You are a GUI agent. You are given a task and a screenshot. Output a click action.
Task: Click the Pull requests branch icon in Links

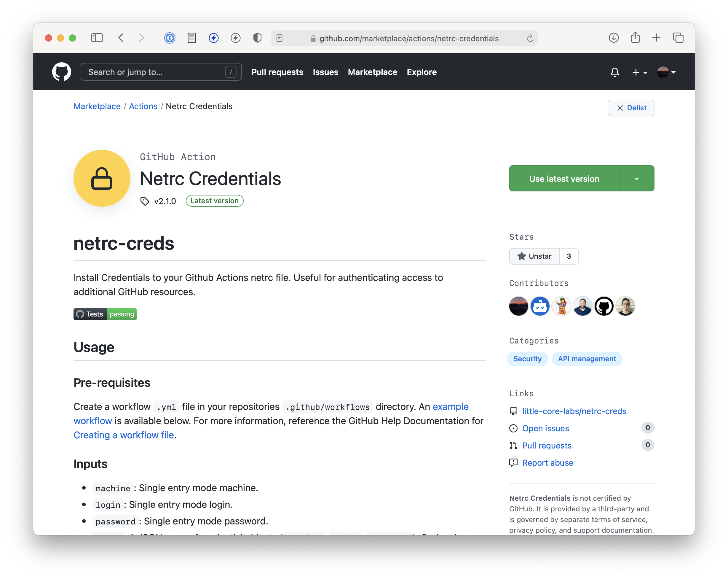[513, 446]
